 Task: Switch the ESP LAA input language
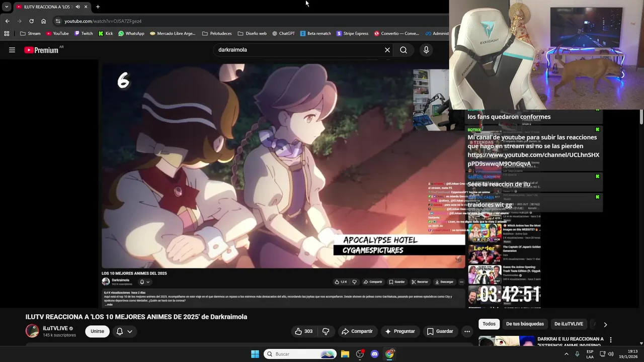click(x=590, y=354)
